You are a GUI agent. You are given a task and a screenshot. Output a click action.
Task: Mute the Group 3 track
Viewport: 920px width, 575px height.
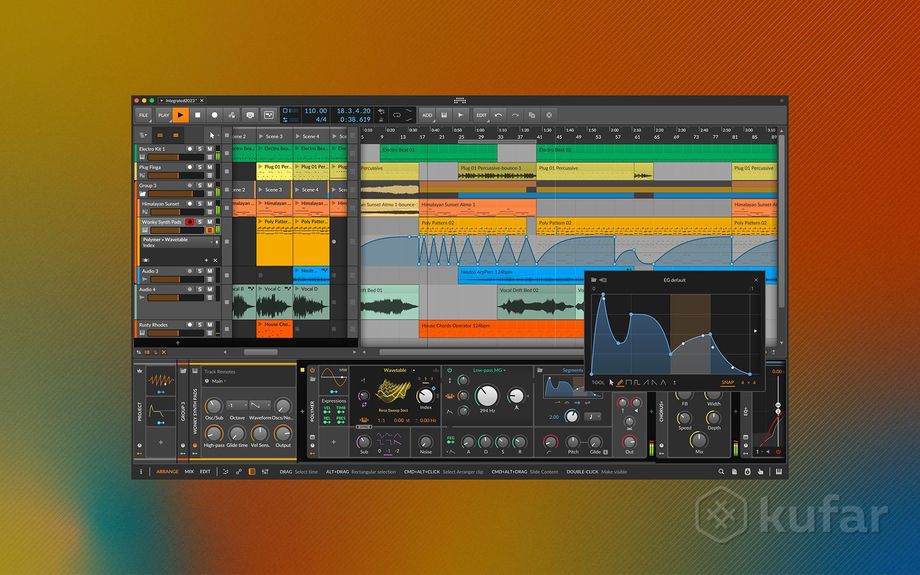click(209, 185)
